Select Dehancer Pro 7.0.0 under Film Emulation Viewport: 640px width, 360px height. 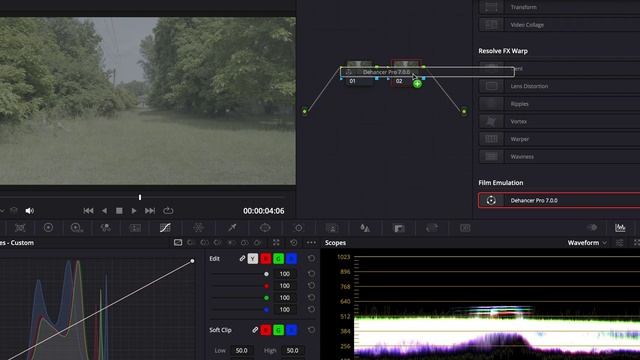pyautogui.click(x=559, y=200)
